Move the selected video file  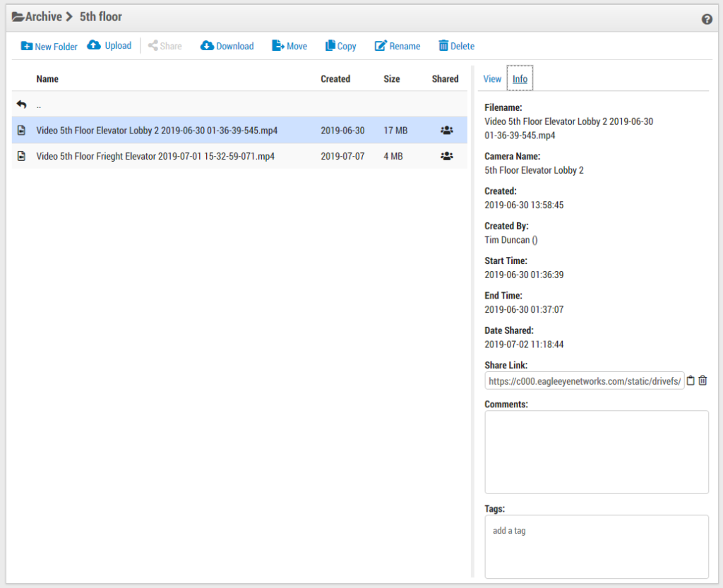coord(289,46)
